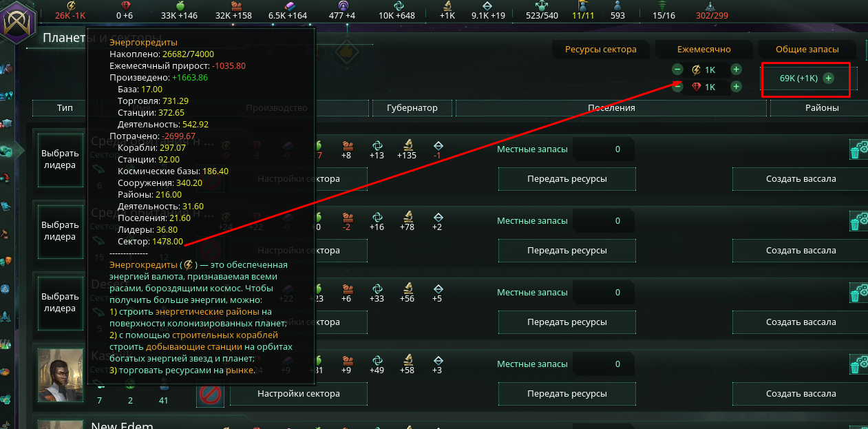Add to the common stock showing 69K (+1K)
868x429 pixels.
click(828, 79)
